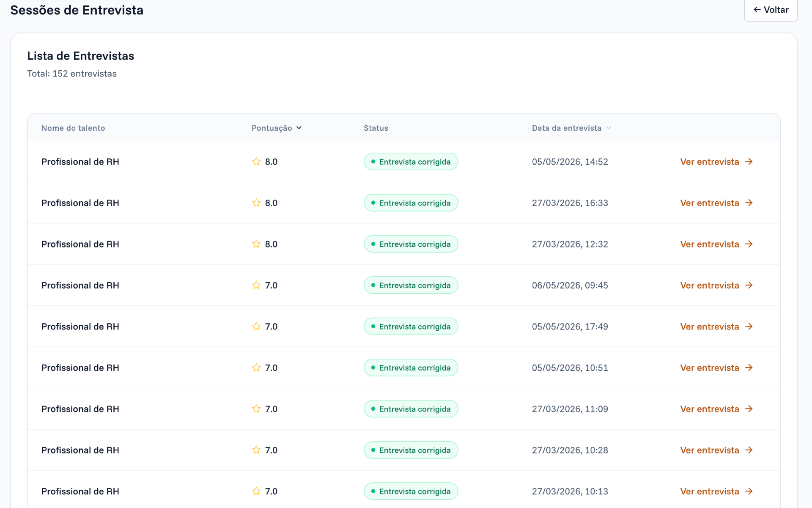Sort by Data da entrevista column header
The width and height of the screenshot is (812, 508).
(571, 128)
